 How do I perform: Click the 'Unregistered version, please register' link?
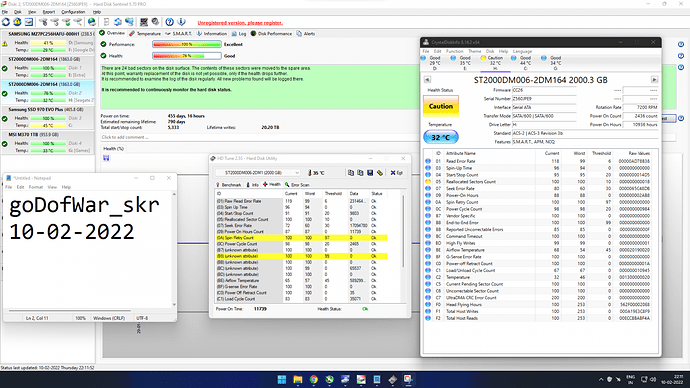[240, 23]
